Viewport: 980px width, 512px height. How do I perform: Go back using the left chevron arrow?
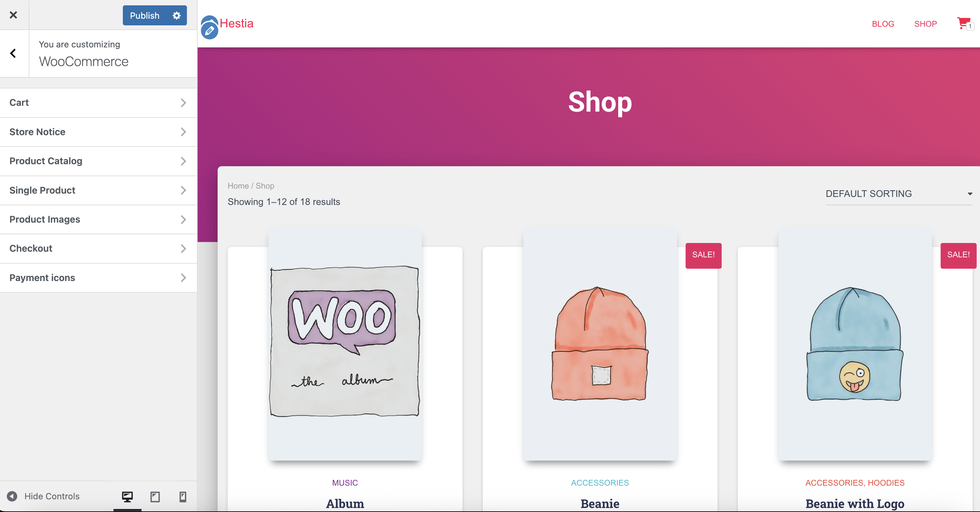tap(13, 53)
